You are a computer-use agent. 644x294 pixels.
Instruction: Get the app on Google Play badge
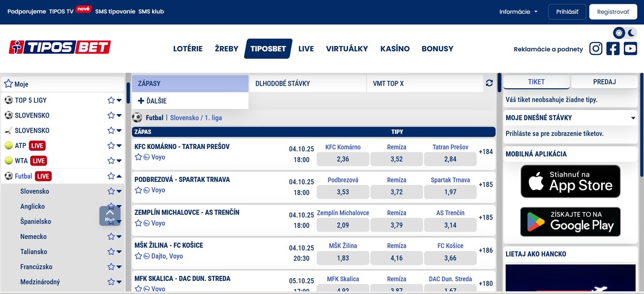(x=571, y=222)
